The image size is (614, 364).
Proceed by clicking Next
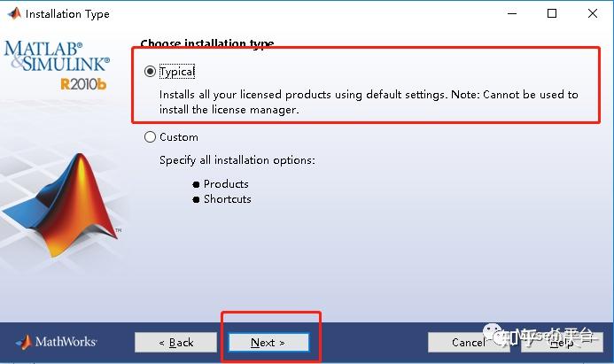(x=268, y=343)
